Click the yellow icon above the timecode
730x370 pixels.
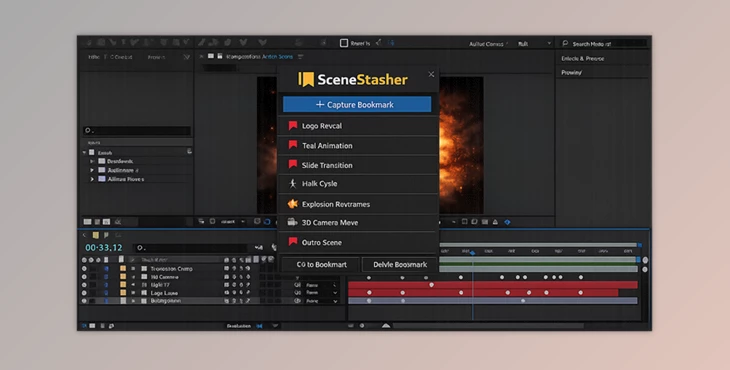coord(95,235)
